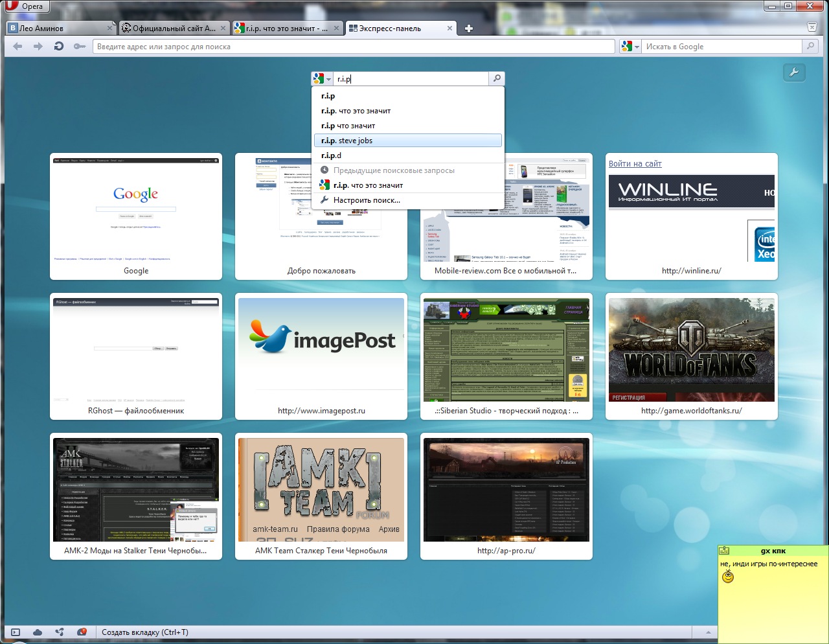Click the Speed Dial search magnifier
Viewport: 829px width, 644px height.
tap(497, 79)
